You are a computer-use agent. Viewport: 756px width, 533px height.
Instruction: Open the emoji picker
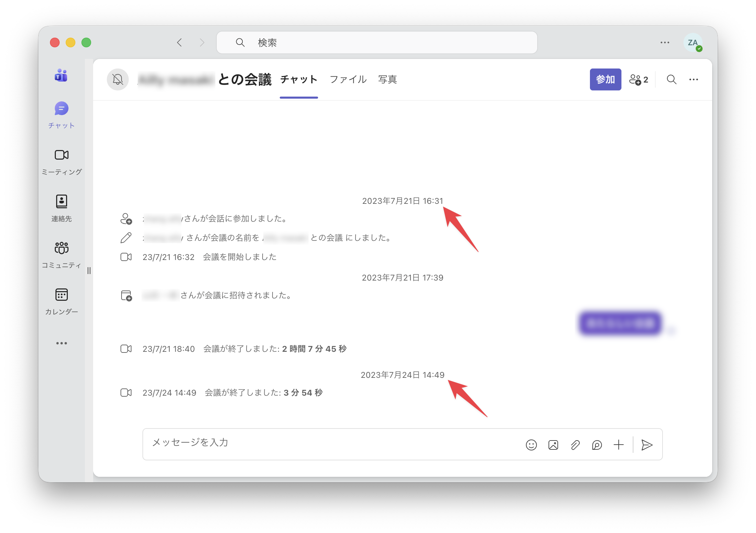click(x=531, y=445)
